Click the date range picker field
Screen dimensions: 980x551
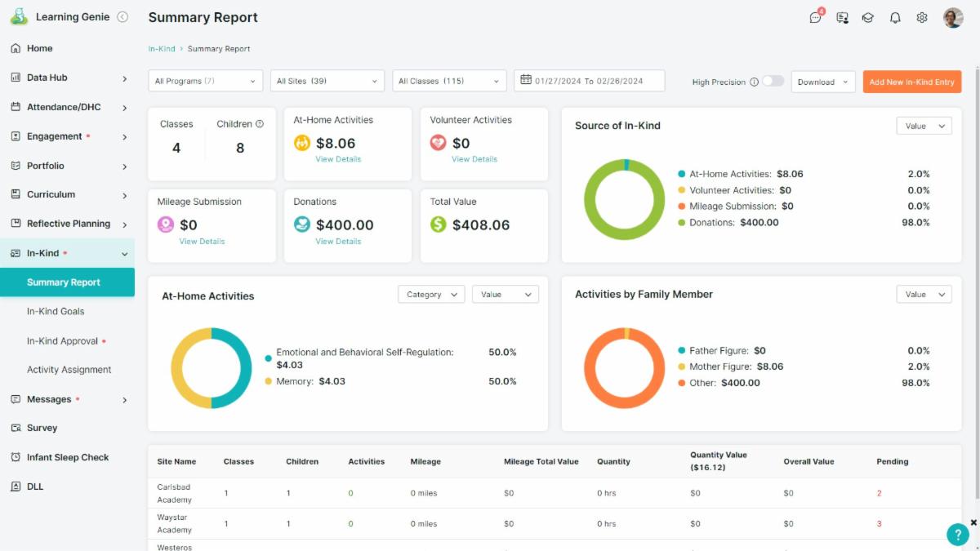(x=589, y=81)
